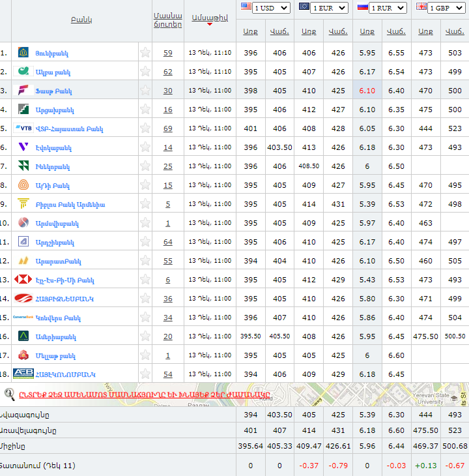Click the Unibank (Յունիբանկ) logo icon

coord(23,52)
